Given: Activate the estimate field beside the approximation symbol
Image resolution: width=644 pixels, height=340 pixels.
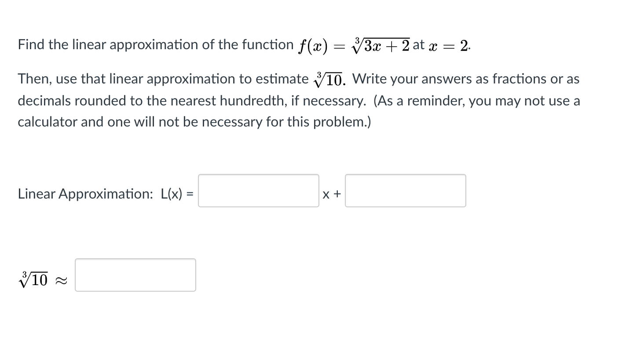Looking at the screenshot, I should (x=135, y=275).
